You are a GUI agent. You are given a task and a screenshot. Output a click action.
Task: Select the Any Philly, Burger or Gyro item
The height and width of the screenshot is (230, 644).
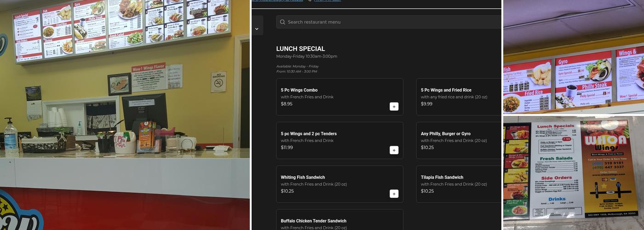[x=459, y=140]
